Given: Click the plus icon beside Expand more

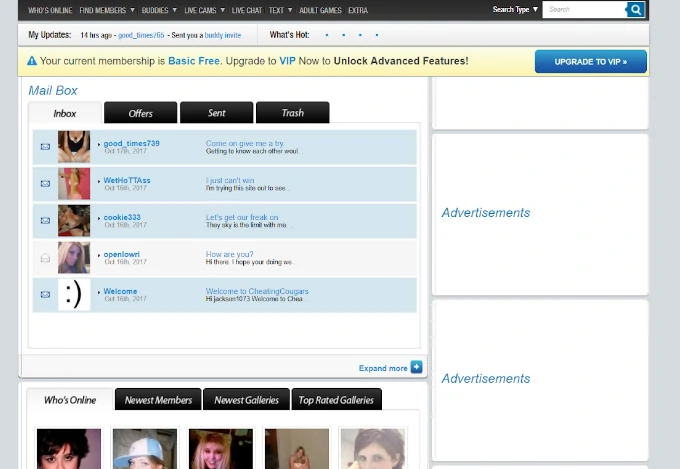Looking at the screenshot, I should coord(417,368).
